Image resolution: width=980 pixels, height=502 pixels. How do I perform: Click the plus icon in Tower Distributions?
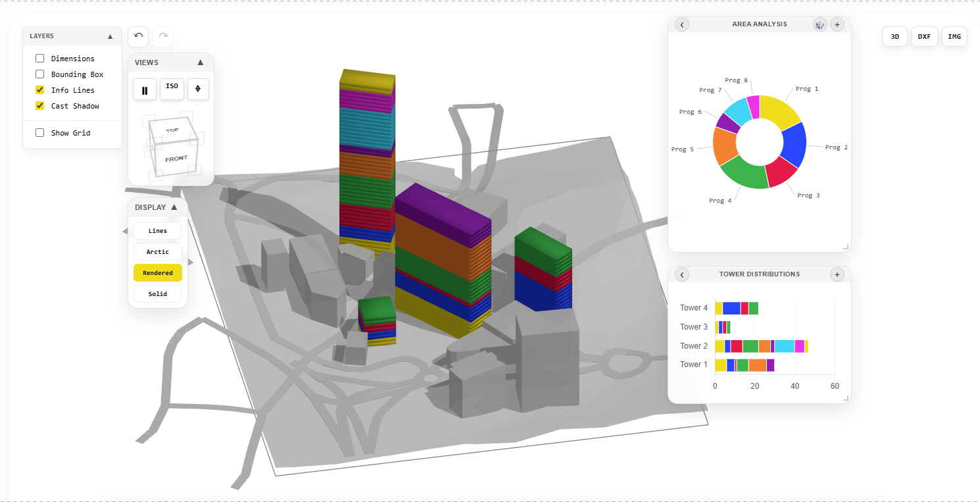coord(837,274)
